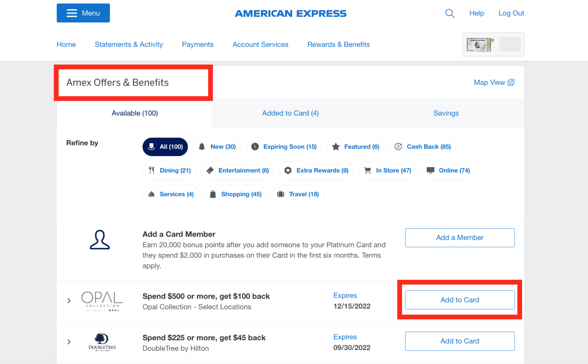
Task: Click the Log Out link
Action: pos(511,13)
